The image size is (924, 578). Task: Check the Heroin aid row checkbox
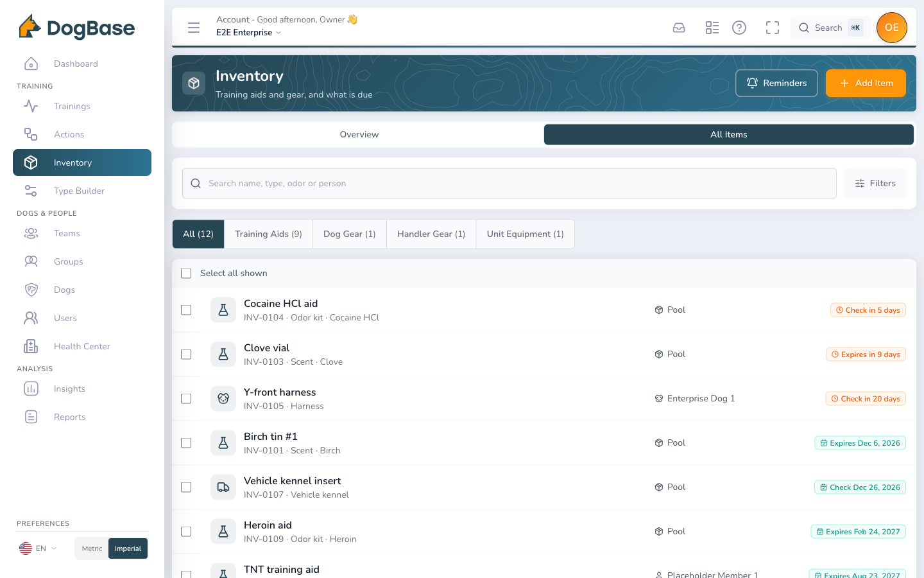[186, 532]
